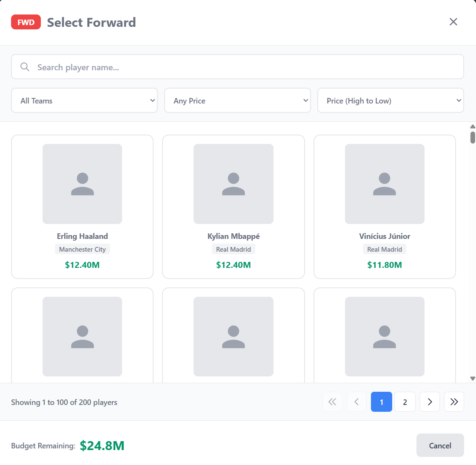Image resolution: width=476 pixels, height=465 pixels.
Task: Click Vinícius Júnior's avatar image
Action: 385,184
